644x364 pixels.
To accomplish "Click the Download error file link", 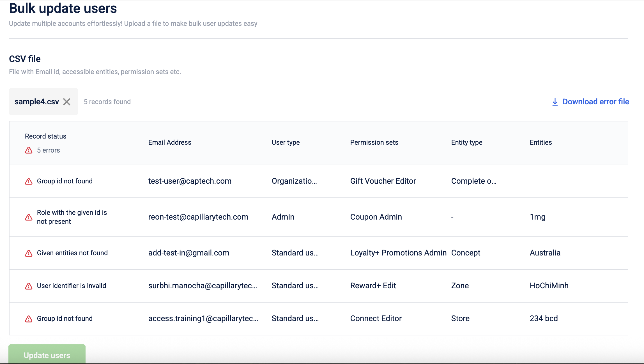I will tap(596, 102).
